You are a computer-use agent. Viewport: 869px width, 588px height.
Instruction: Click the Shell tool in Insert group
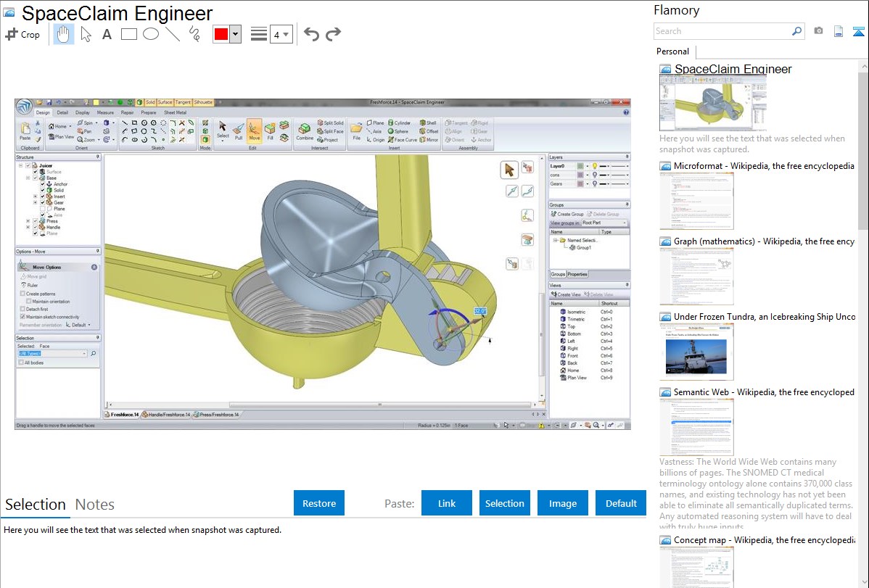tap(428, 123)
